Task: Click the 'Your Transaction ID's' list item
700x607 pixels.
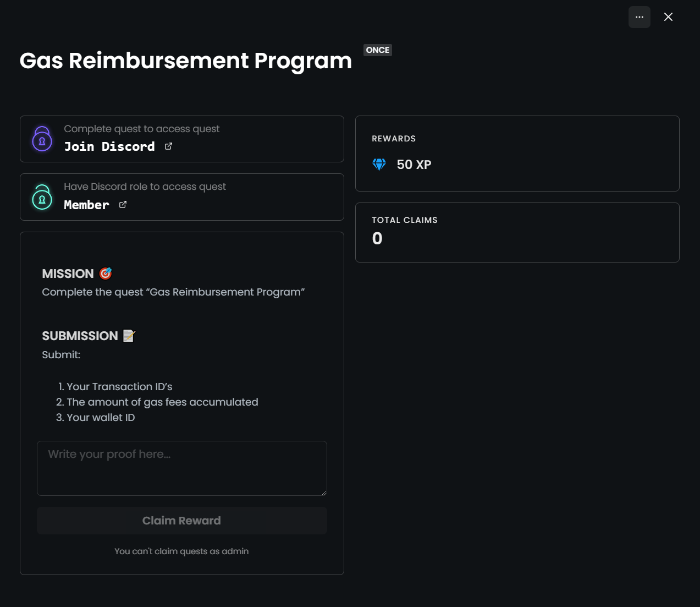Action: (x=119, y=387)
